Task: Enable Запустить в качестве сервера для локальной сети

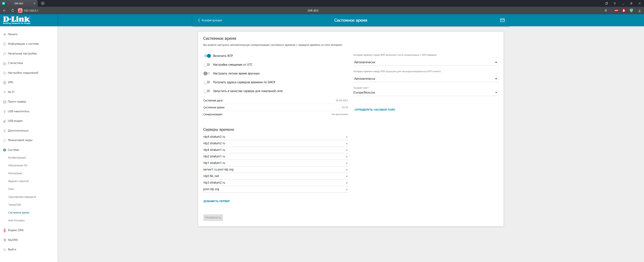Action: tap(207, 91)
